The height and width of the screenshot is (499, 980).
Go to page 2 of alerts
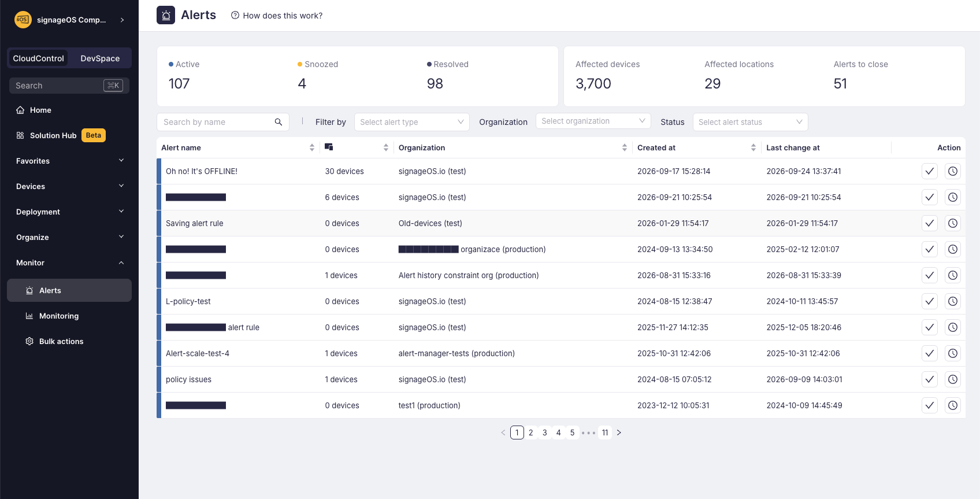tap(531, 433)
